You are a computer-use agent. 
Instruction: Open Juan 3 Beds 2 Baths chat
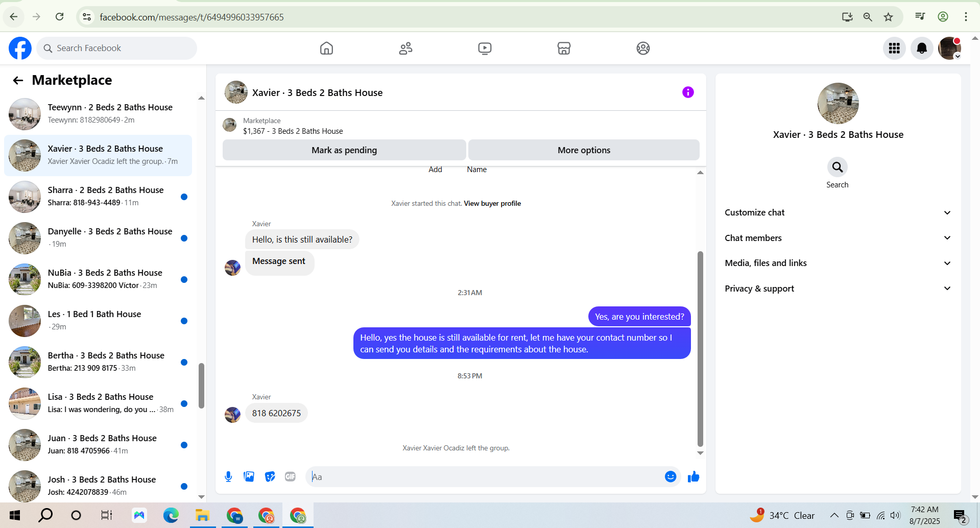click(x=98, y=445)
